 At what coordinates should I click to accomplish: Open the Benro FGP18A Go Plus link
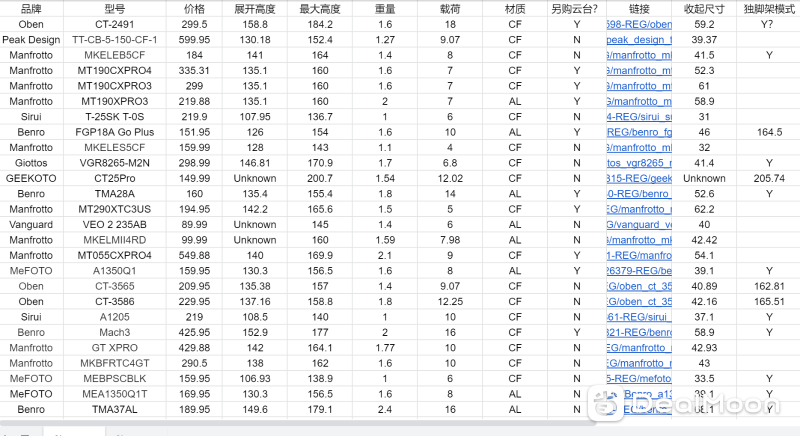point(639,132)
